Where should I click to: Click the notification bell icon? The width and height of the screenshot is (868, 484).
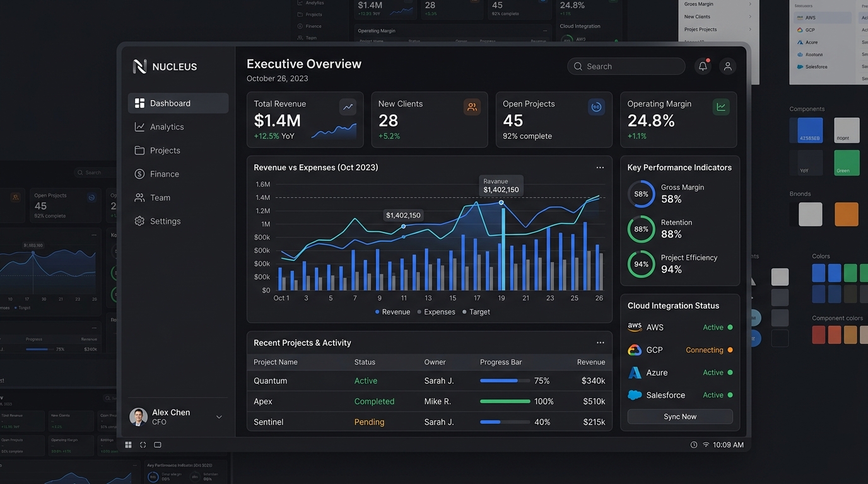pos(703,66)
